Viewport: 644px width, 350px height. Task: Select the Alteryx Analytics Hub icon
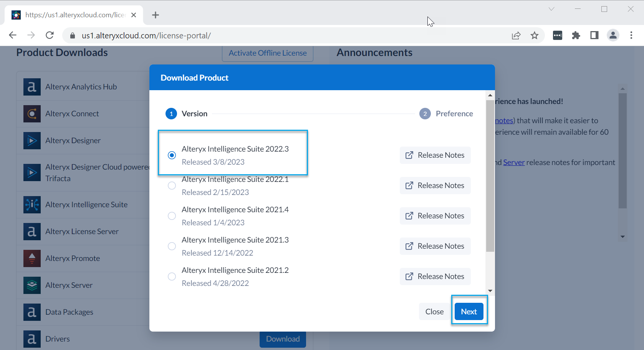click(x=32, y=87)
